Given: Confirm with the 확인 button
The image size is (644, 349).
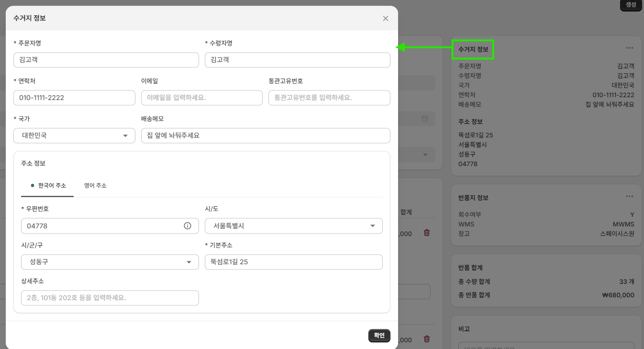Looking at the screenshot, I should (379, 336).
